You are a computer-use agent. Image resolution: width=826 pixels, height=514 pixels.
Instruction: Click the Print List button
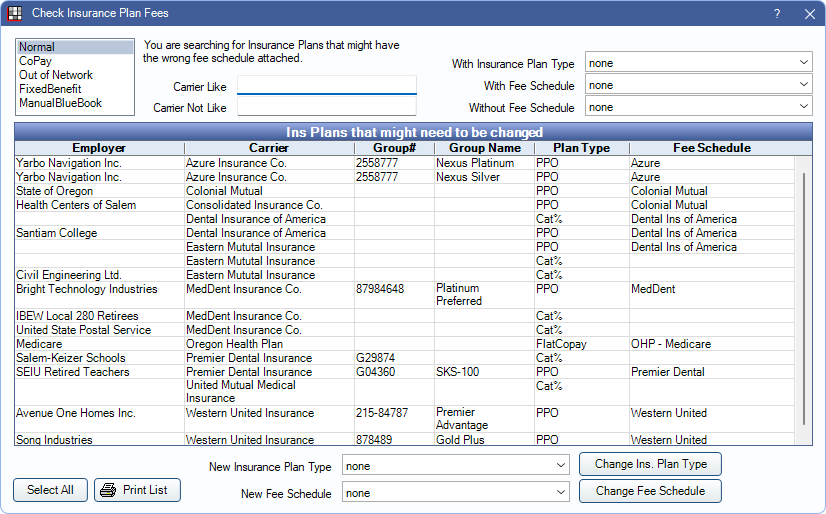pyautogui.click(x=137, y=490)
